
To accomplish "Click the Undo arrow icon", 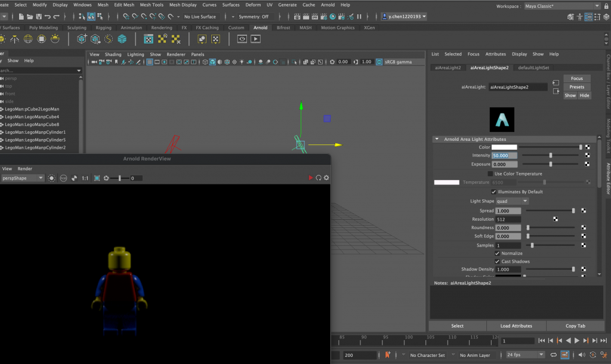I will 48,17.
